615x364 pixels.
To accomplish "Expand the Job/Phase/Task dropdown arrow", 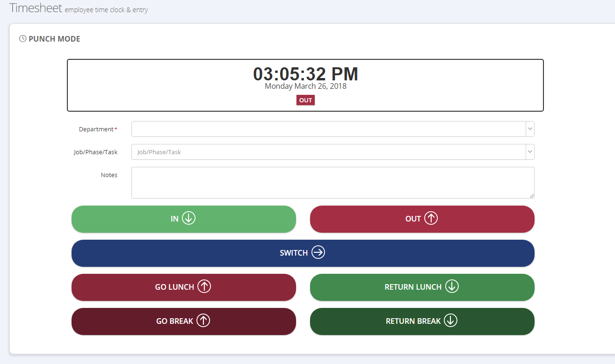I will (x=529, y=152).
